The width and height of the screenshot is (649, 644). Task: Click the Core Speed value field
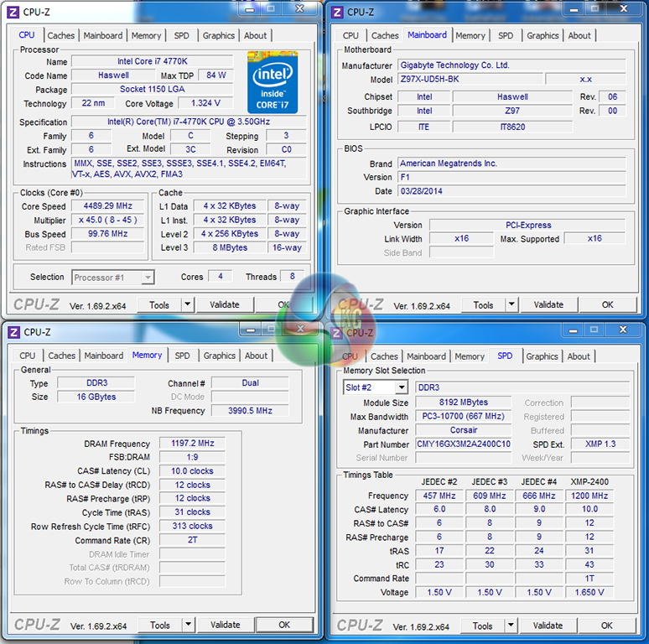[108, 205]
